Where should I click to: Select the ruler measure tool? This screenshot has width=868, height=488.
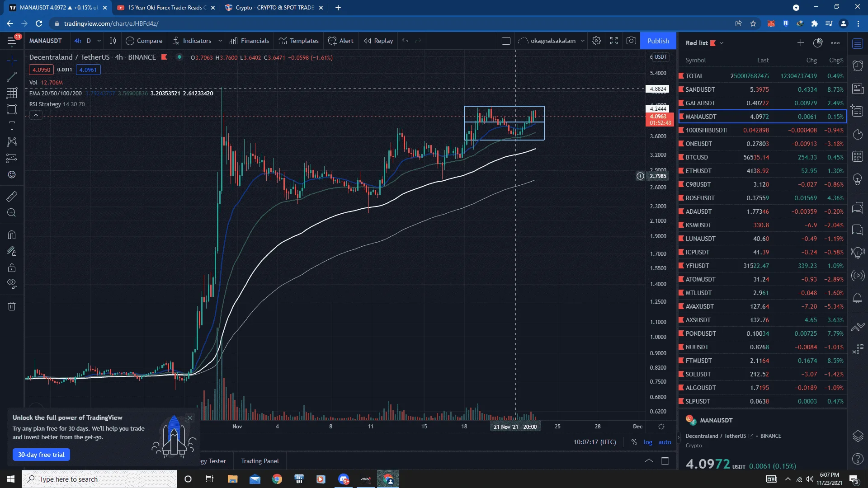(x=12, y=196)
